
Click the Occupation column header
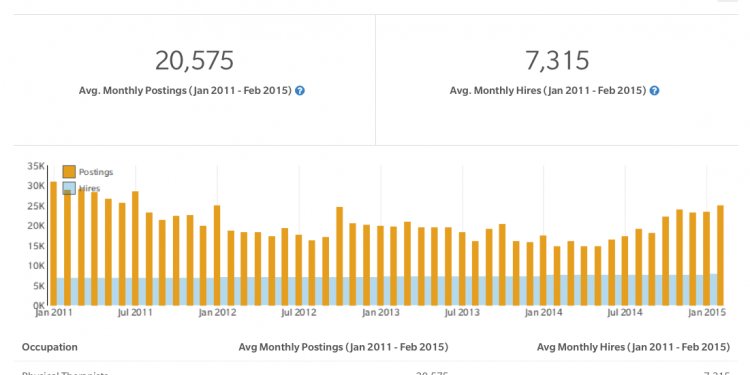coord(50,347)
